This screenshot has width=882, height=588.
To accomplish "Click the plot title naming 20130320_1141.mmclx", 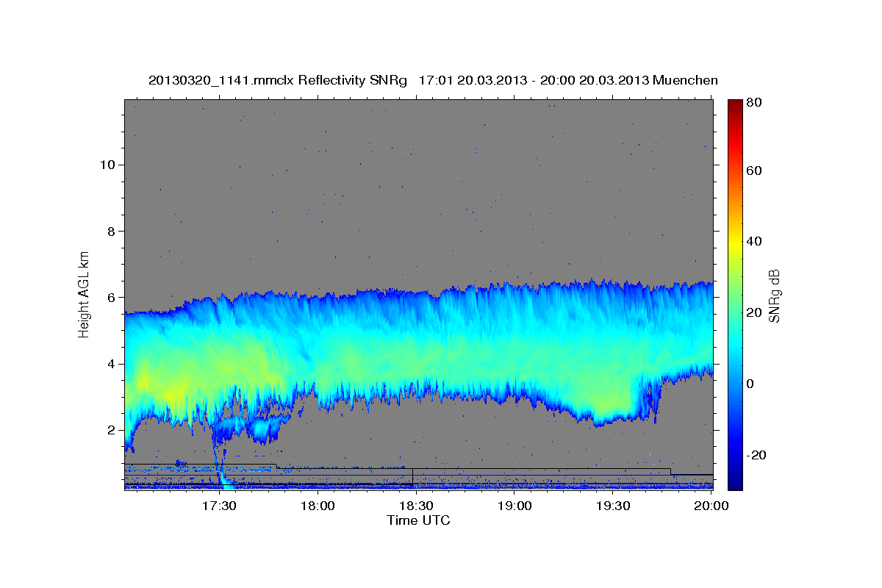I will coord(433,80).
